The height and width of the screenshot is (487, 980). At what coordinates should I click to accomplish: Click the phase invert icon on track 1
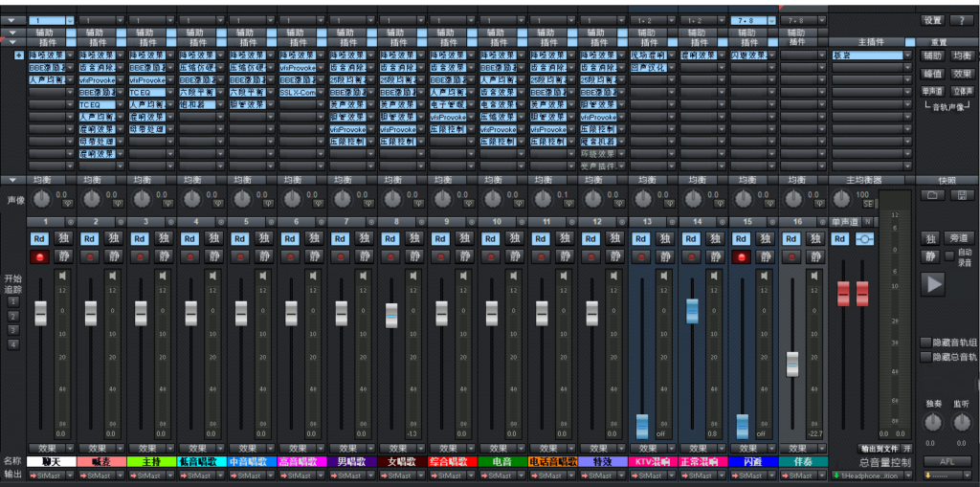pyautogui.click(x=67, y=202)
